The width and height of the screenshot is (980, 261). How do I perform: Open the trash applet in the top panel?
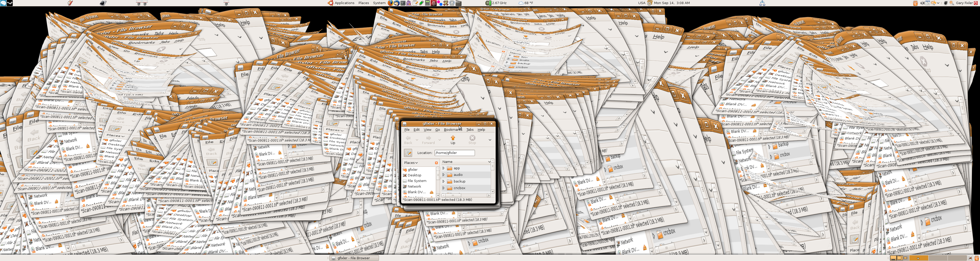(916, 3)
